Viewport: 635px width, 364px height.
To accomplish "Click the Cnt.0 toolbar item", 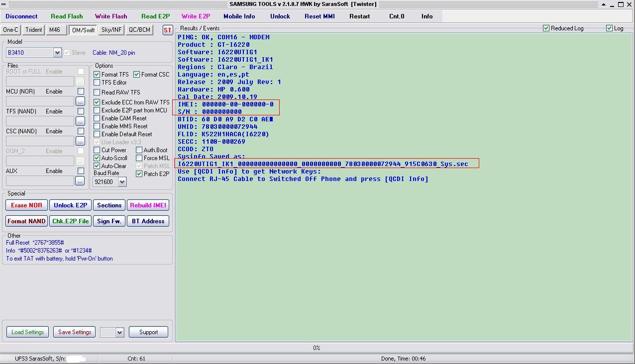I will (397, 16).
